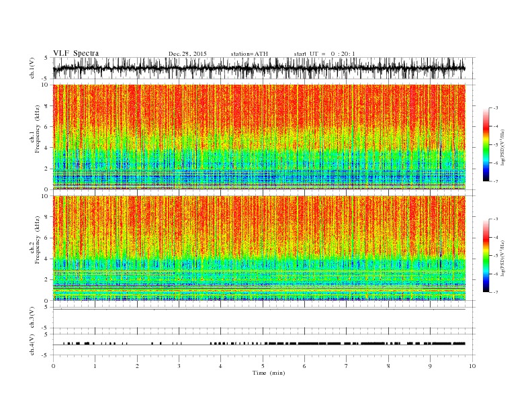
Task: Click the upper log(PSD) color bar
Action: (486, 145)
